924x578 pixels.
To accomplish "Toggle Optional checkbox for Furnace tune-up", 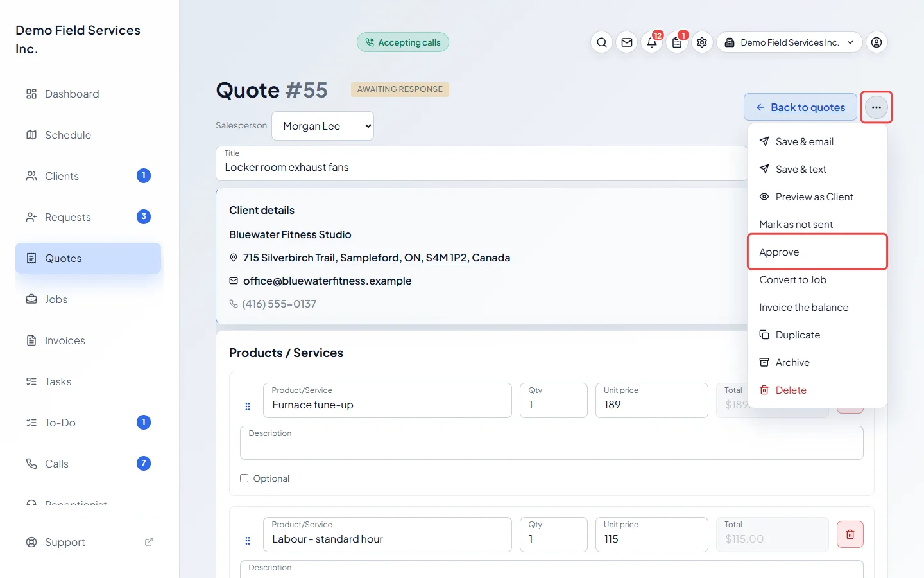I will 244,478.
